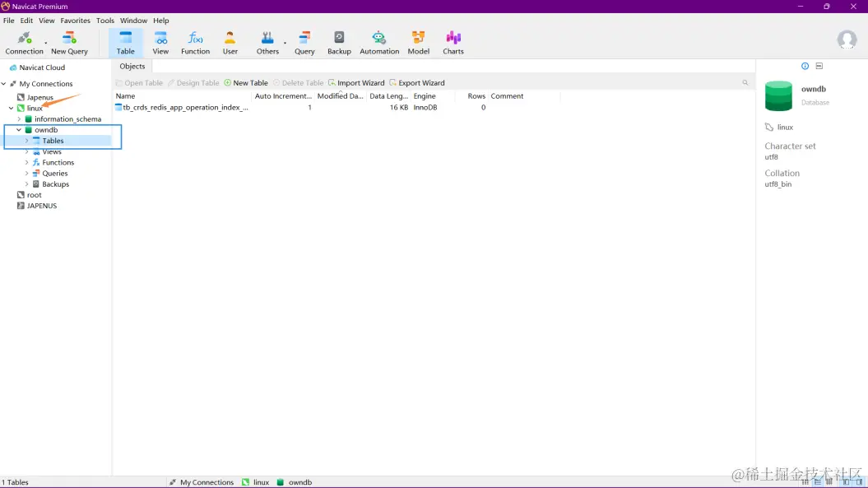Image resolution: width=868 pixels, height=488 pixels.
Task: Open the Others toolbar icon
Action: click(267, 44)
